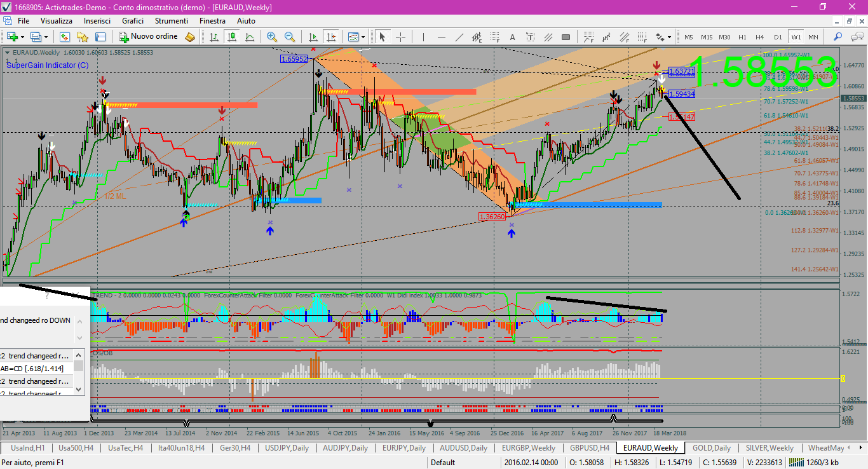The height and width of the screenshot is (469, 868).
Task: Open the chat bubbles icon
Action: coord(856,37)
